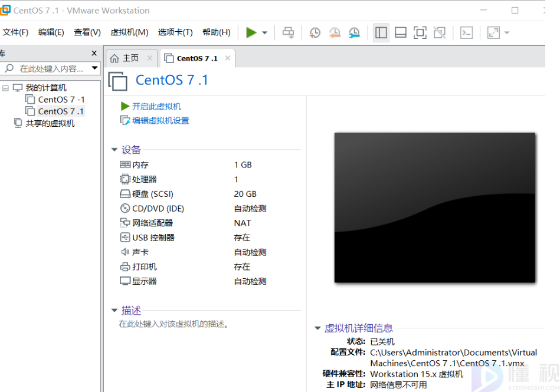Viewport: 560px width, 392px height.
Task: Open 编辑虚拟机设置 link
Action: click(x=160, y=121)
